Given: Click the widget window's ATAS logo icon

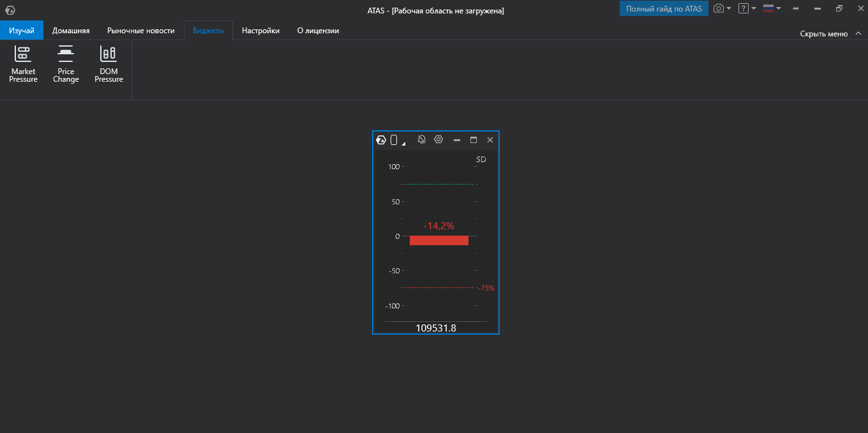Looking at the screenshot, I should click(x=381, y=140).
